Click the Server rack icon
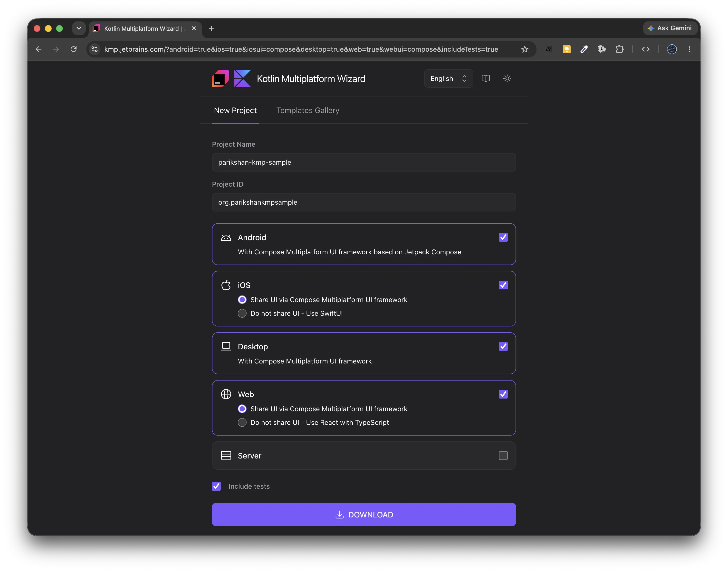 [226, 456]
